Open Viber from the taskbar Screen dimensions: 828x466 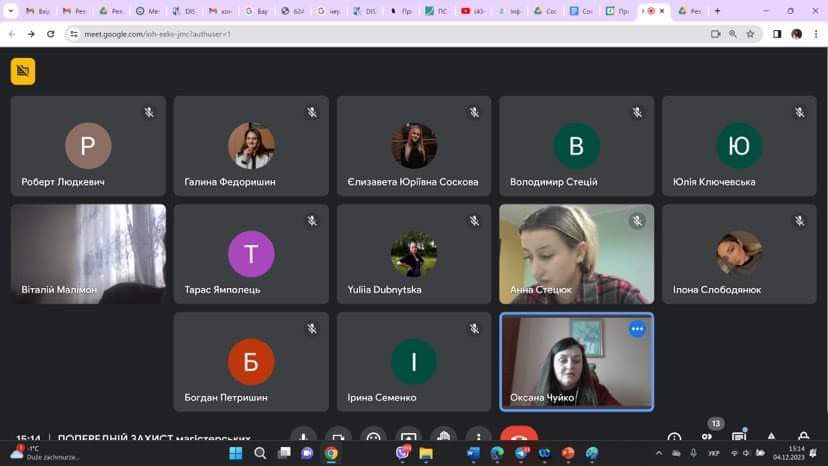point(402,454)
